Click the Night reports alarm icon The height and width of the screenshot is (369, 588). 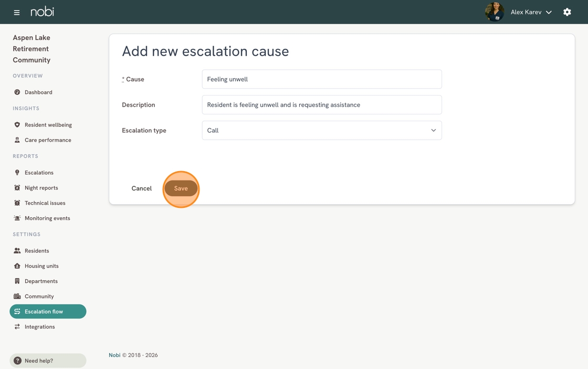point(17,187)
